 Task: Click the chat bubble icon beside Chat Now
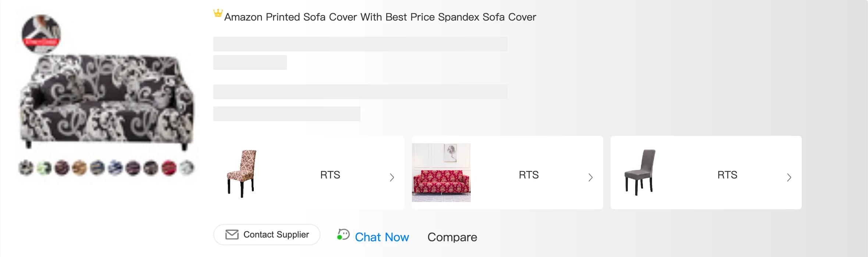[343, 235]
